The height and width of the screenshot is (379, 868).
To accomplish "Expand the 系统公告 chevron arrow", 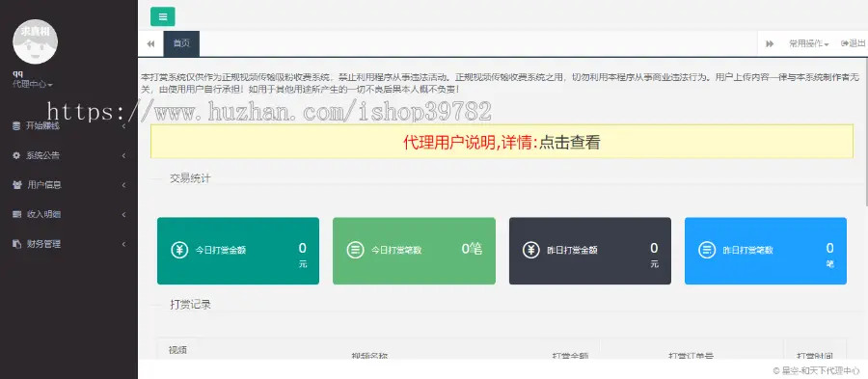I will 123,155.
